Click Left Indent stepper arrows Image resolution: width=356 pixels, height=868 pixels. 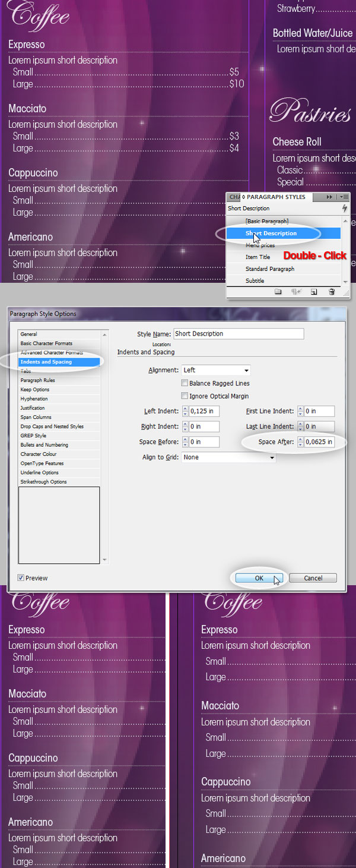click(x=185, y=411)
